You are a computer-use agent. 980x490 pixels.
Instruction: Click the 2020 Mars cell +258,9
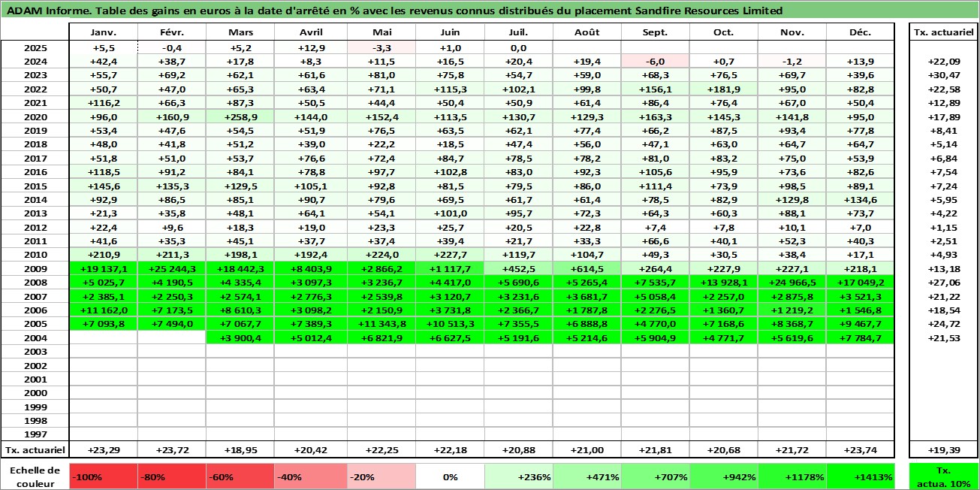[x=240, y=116]
